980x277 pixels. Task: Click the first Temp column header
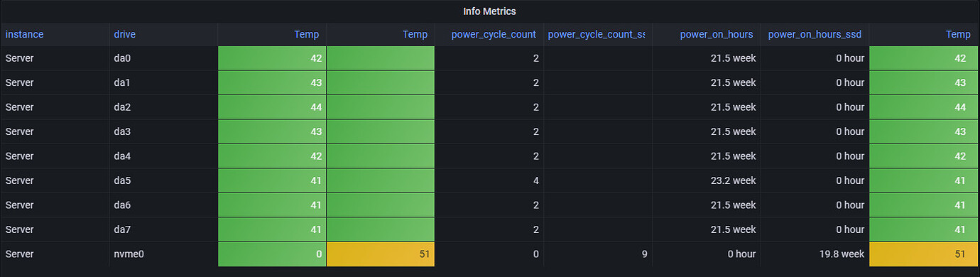[307, 34]
